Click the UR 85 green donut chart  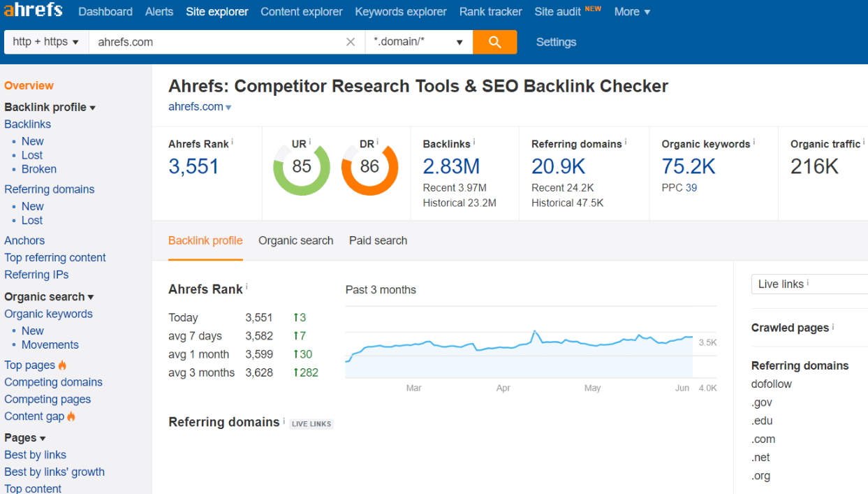(302, 167)
